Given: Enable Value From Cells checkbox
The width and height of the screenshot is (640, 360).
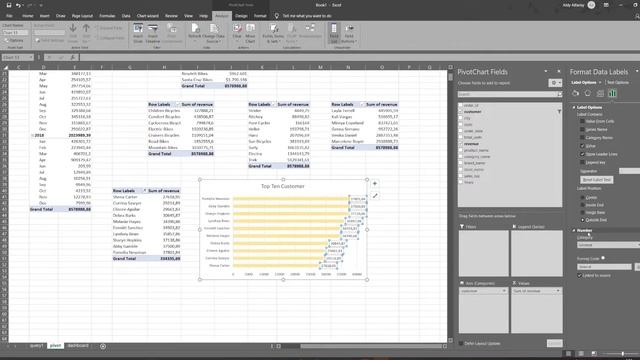Looking at the screenshot, I should [582, 121].
